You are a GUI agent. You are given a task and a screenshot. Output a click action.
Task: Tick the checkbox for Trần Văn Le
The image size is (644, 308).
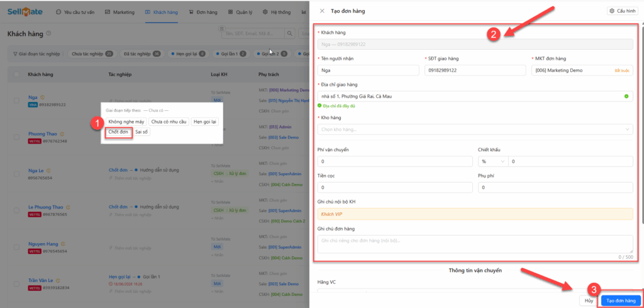coord(17,283)
